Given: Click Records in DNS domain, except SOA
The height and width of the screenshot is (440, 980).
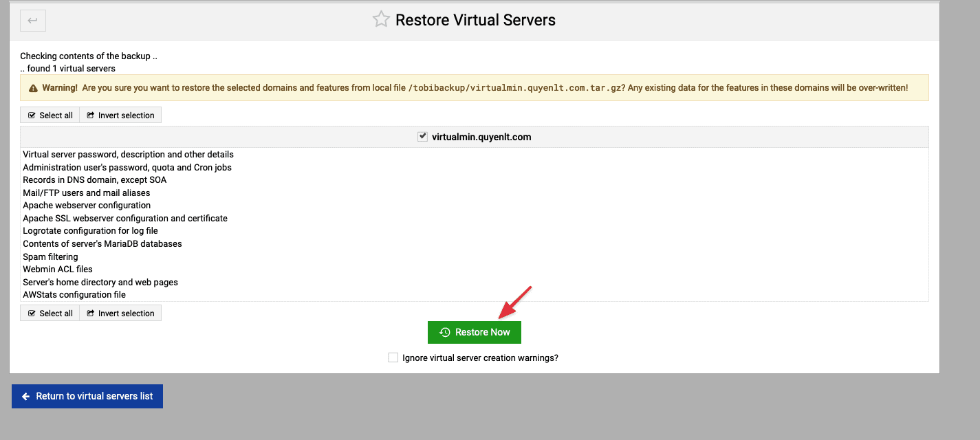Looking at the screenshot, I should coord(94,180).
